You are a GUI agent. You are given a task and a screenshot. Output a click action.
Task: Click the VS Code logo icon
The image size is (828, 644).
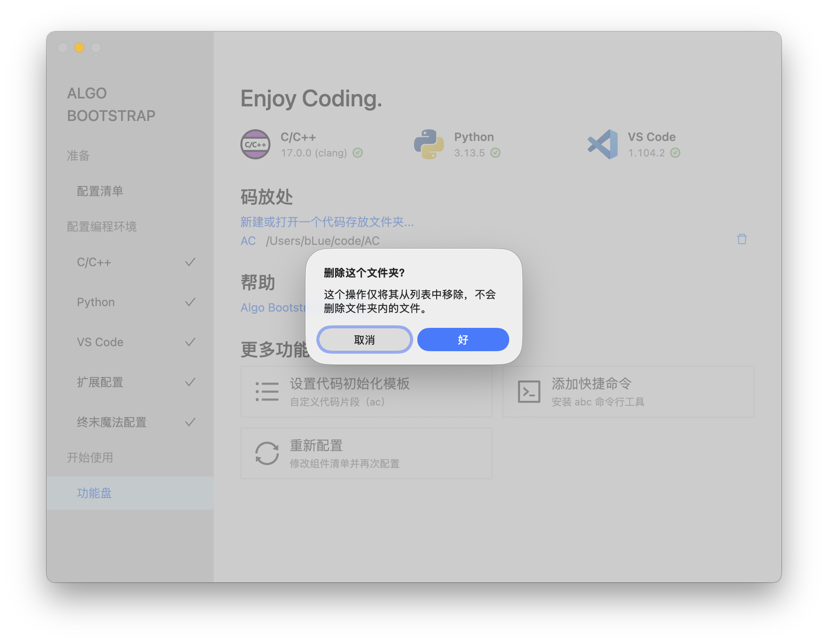coord(603,144)
